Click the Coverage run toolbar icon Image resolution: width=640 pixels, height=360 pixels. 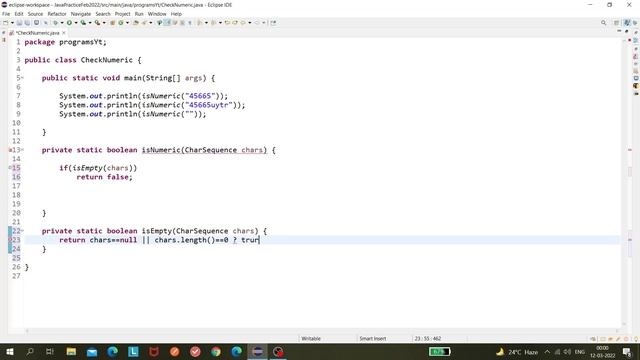[x=83, y=23]
